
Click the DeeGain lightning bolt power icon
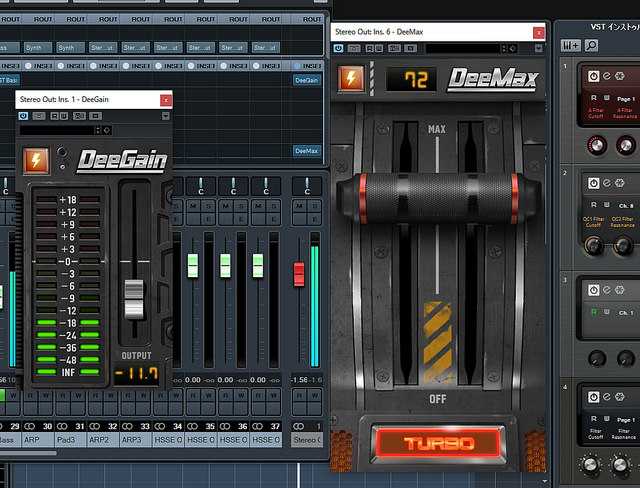(x=39, y=160)
